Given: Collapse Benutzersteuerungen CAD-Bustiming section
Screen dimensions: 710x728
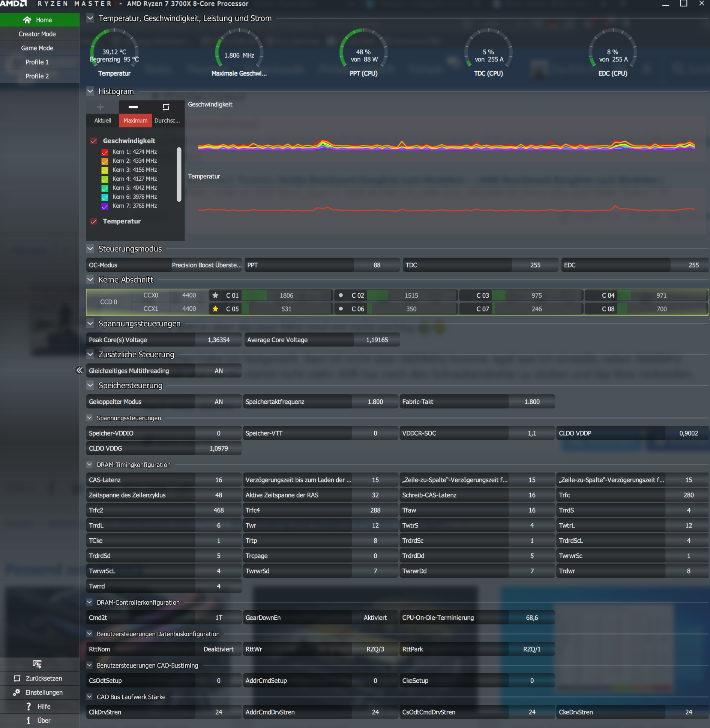Looking at the screenshot, I should [x=90, y=665].
